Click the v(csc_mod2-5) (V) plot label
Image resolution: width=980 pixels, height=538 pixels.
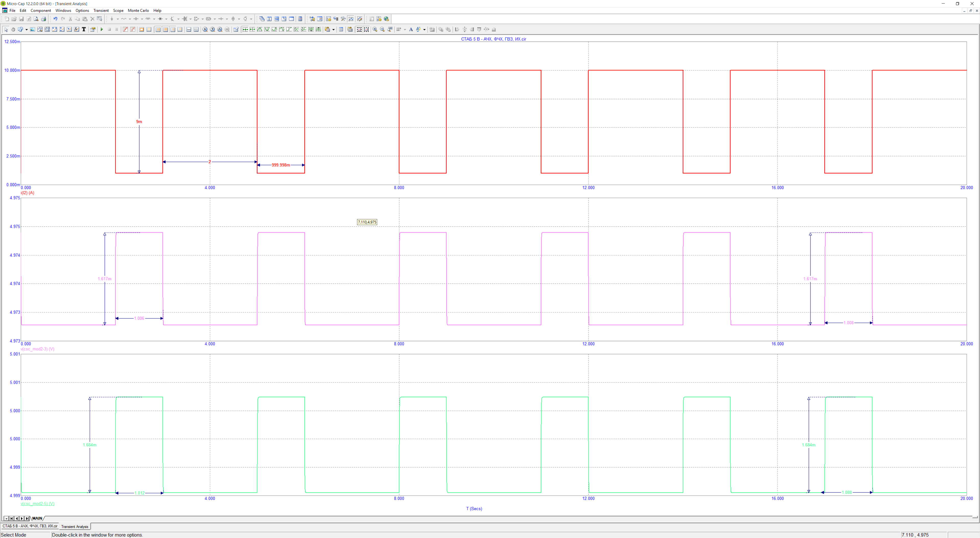point(37,503)
